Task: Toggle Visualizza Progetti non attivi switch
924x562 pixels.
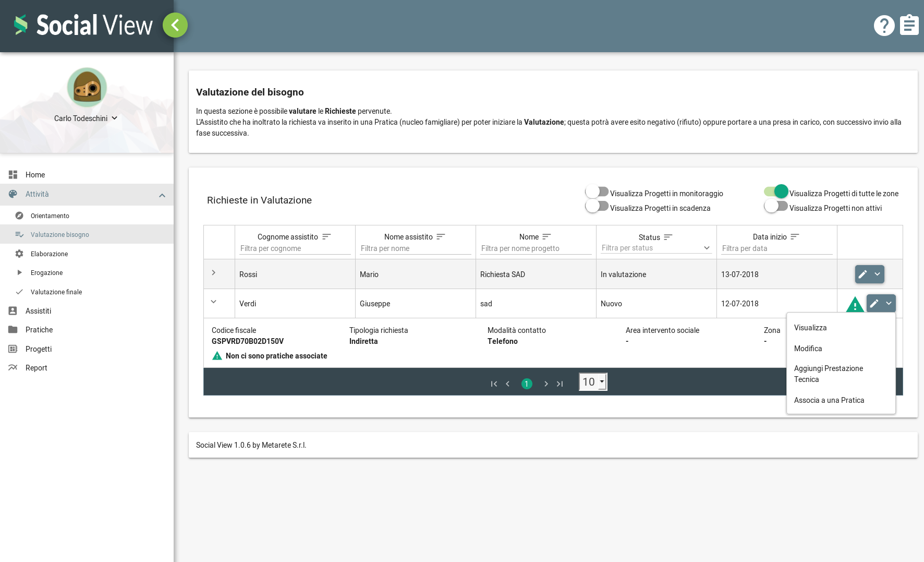Action: (x=776, y=207)
